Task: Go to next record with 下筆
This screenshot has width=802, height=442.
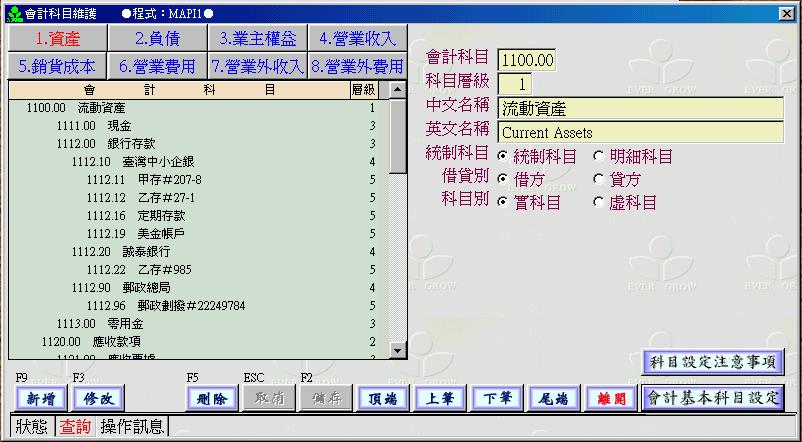Action: 497,398
